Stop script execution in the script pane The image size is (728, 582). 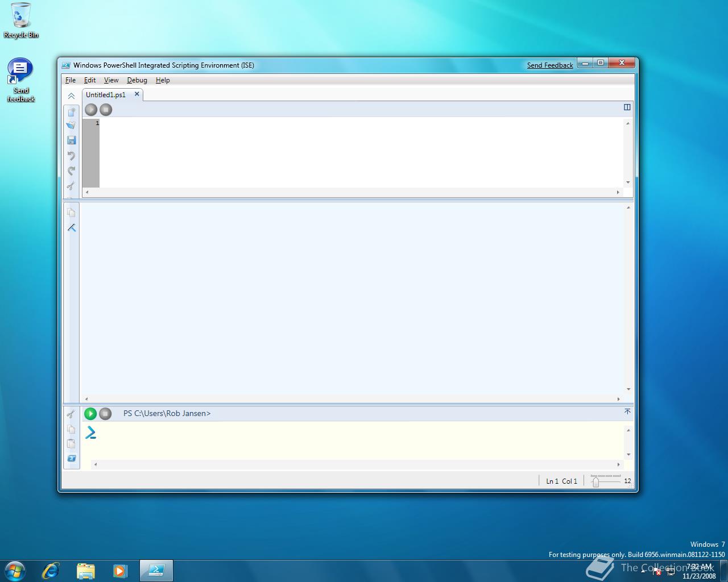(106, 110)
